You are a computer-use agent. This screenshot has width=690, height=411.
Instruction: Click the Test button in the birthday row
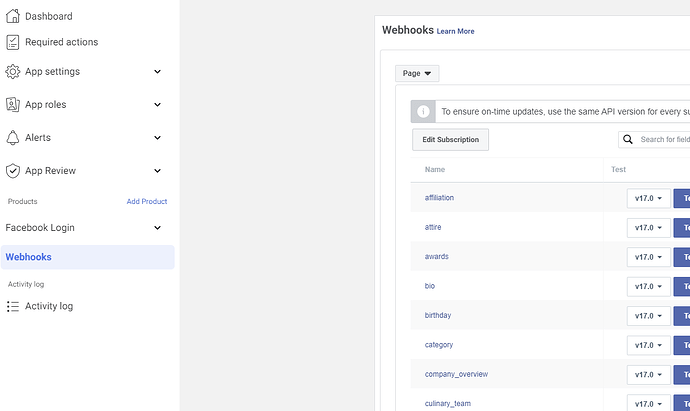(682, 316)
